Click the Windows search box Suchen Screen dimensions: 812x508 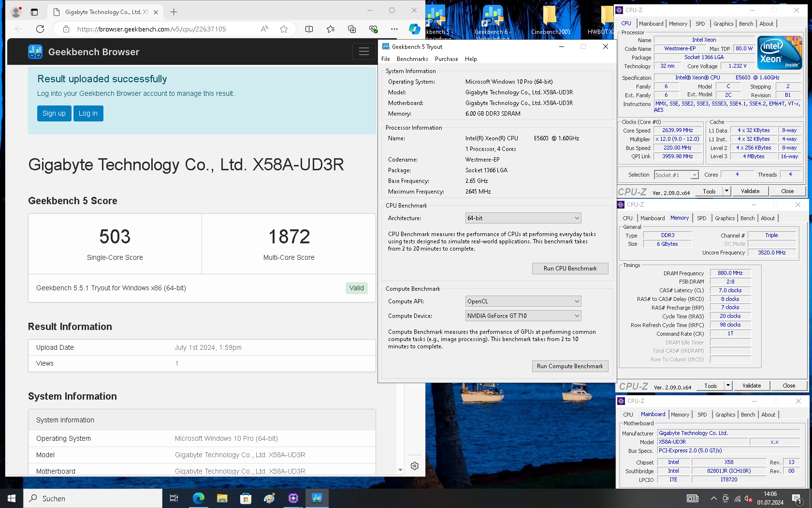point(93,498)
